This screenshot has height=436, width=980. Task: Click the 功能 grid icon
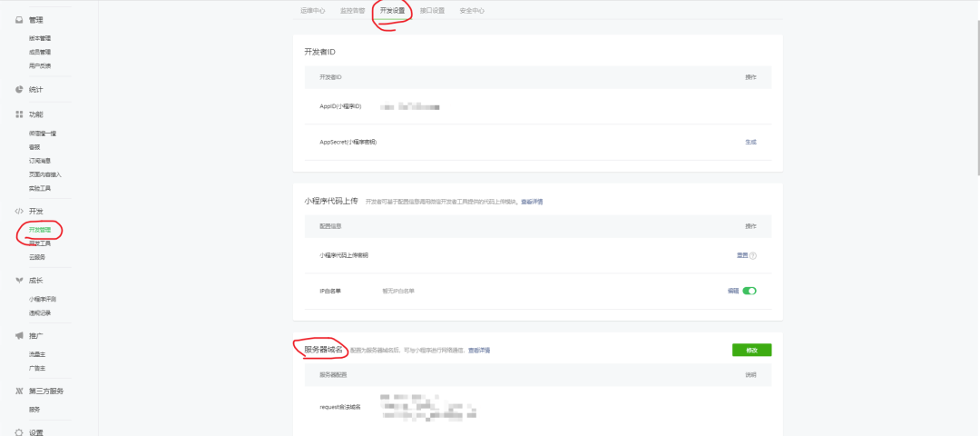(19, 114)
